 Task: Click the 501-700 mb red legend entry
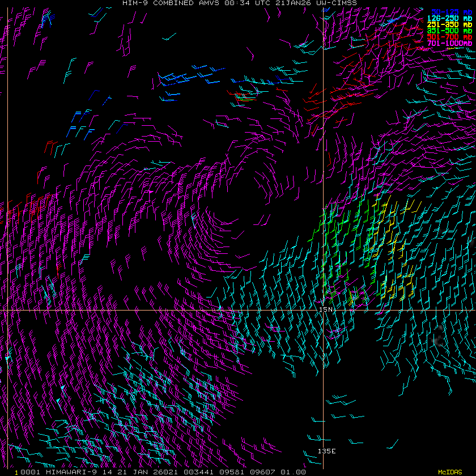pos(449,37)
